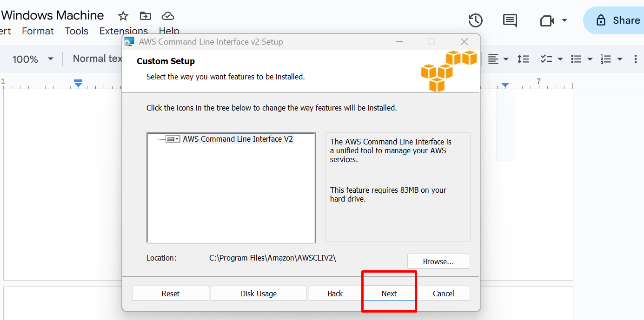Open the feature drive icon dropdown

coord(173,139)
